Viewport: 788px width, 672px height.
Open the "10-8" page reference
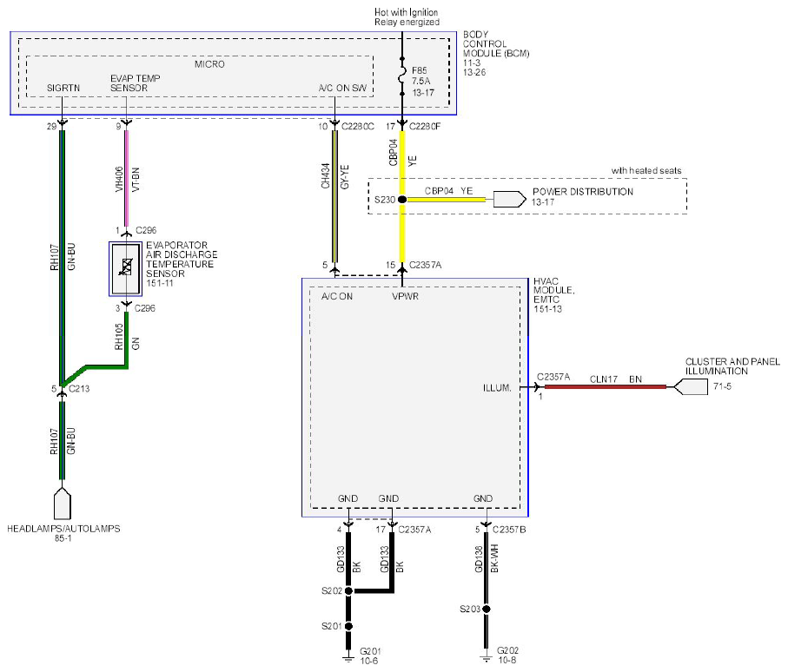point(507,660)
